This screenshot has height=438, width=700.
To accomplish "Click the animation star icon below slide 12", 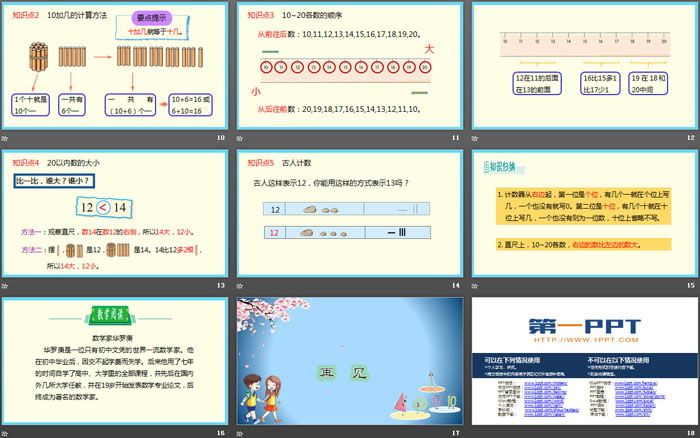I will click(475, 138).
